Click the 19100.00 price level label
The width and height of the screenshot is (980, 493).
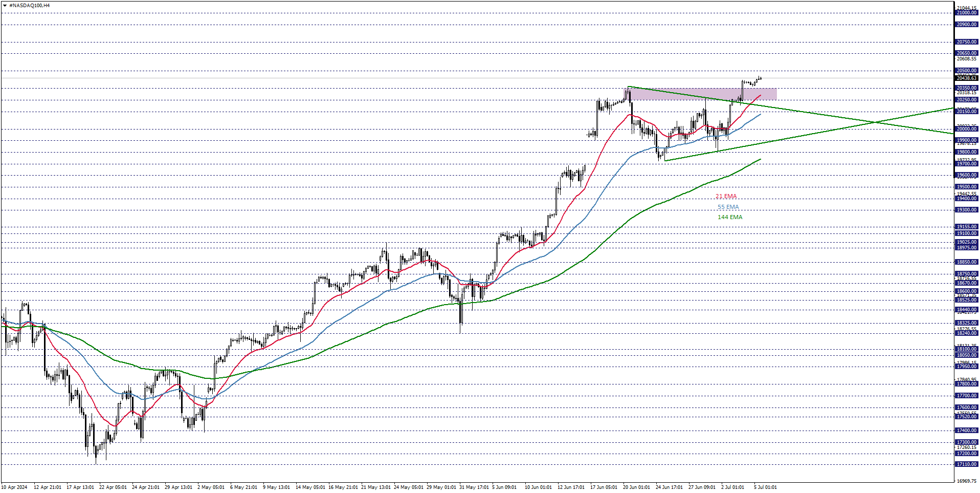coord(967,233)
